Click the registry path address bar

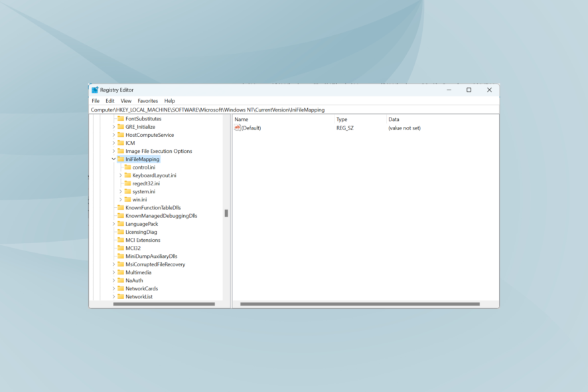[295, 110]
